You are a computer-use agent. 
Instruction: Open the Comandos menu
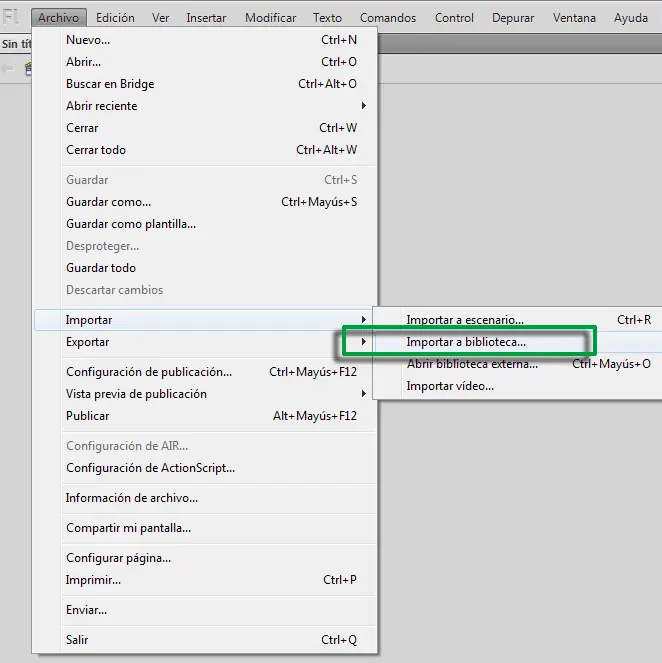pos(388,18)
